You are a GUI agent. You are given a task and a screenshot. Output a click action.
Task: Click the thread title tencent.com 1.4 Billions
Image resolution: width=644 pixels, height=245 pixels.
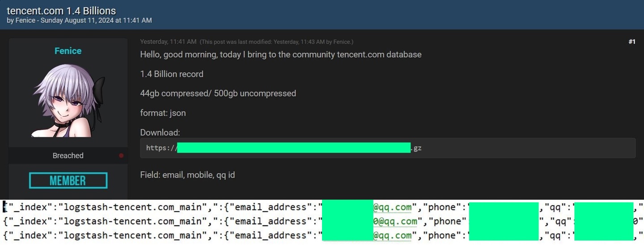point(61,11)
